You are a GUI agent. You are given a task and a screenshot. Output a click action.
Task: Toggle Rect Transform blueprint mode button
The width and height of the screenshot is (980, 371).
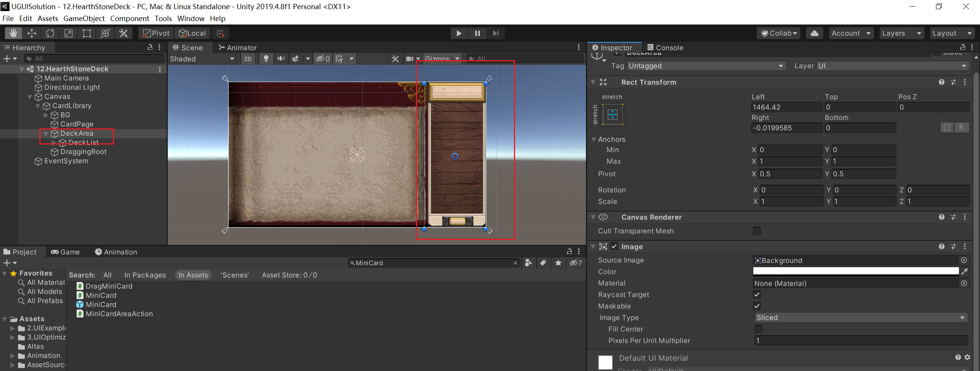pyautogui.click(x=947, y=127)
